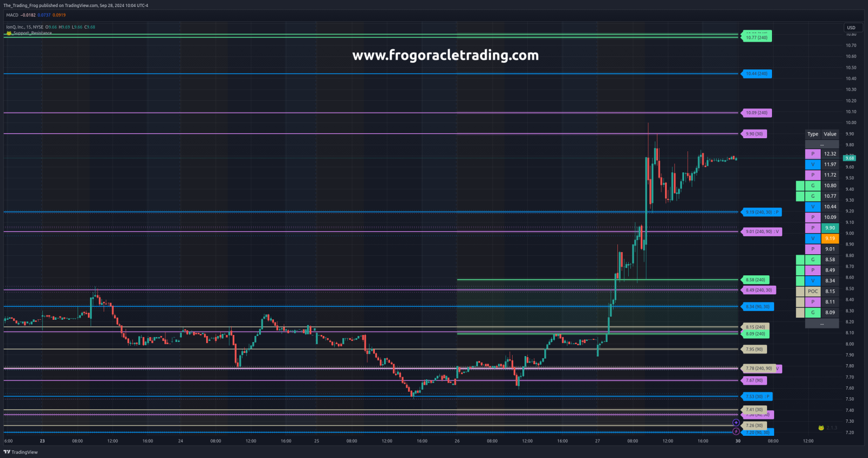
Task: Click the 8.15 (240) tan level label
Action: pos(755,327)
